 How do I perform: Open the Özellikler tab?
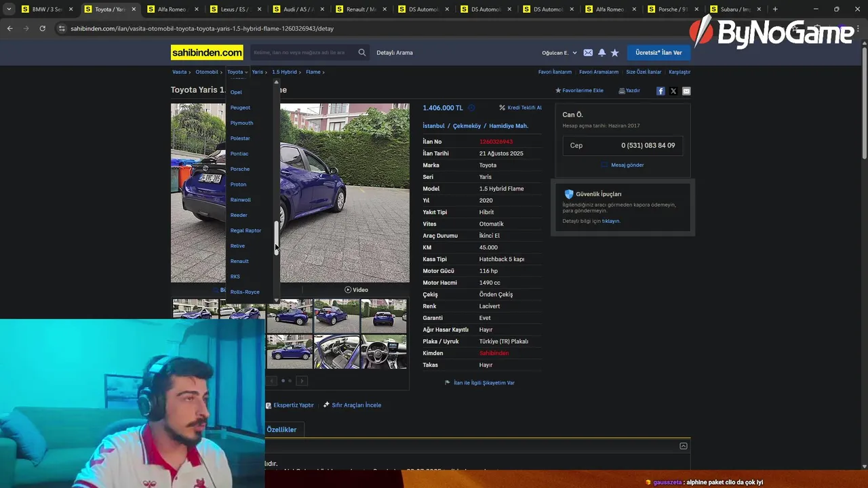[x=281, y=430]
